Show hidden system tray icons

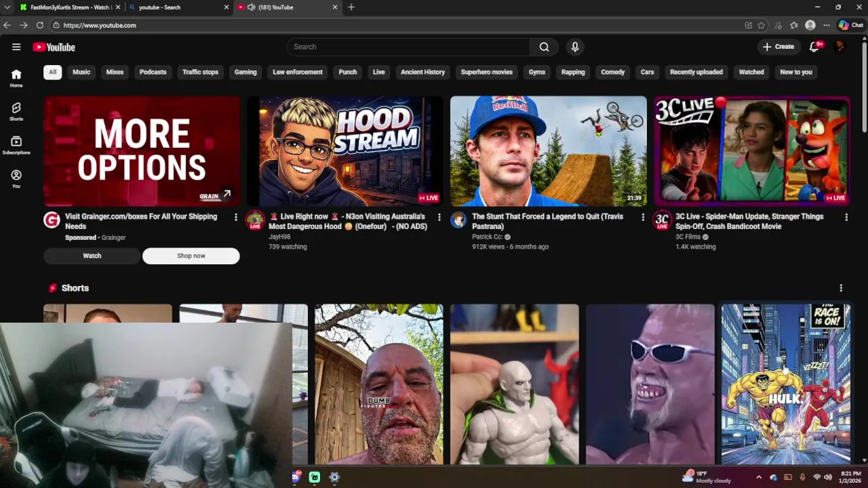pyautogui.click(x=759, y=477)
